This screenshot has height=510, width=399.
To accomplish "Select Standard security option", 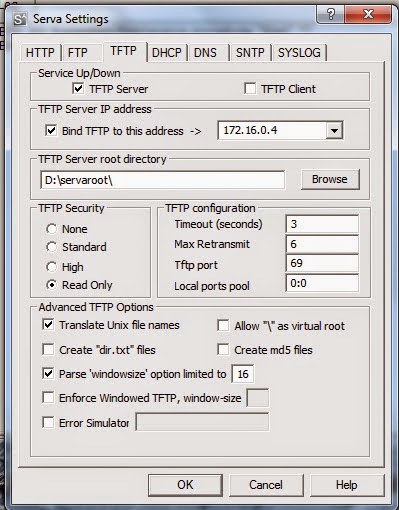I will (52, 247).
